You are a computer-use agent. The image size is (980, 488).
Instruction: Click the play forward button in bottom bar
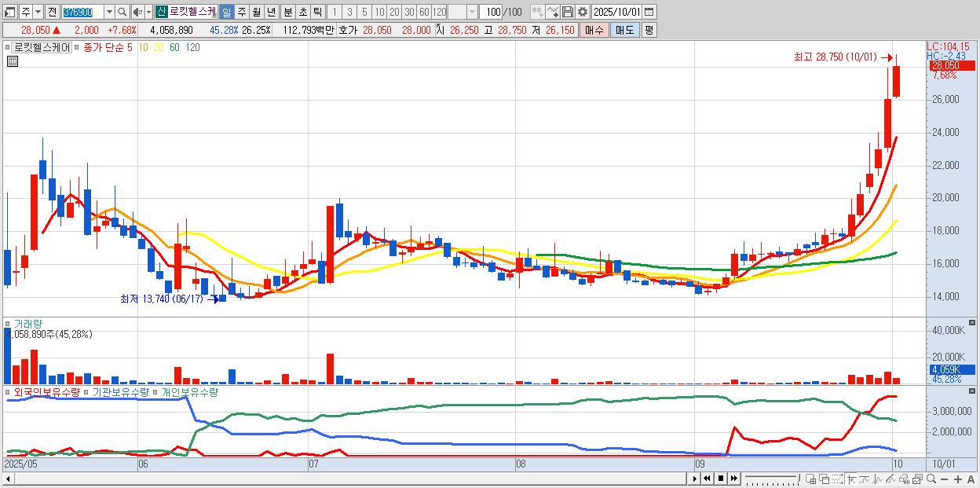coord(695,479)
